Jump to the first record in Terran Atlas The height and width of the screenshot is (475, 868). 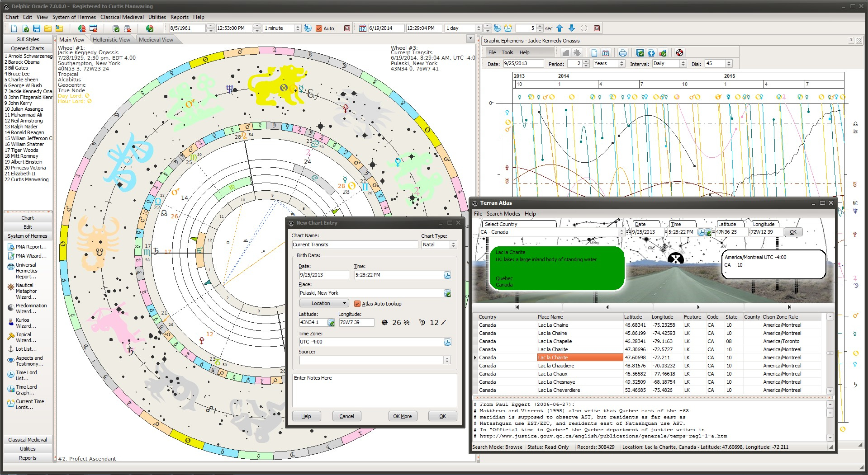(x=517, y=307)
